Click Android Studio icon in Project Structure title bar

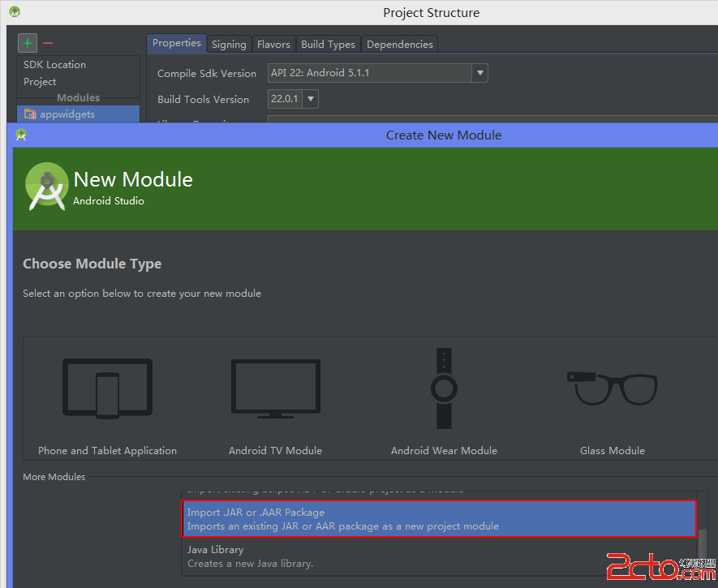15,12
